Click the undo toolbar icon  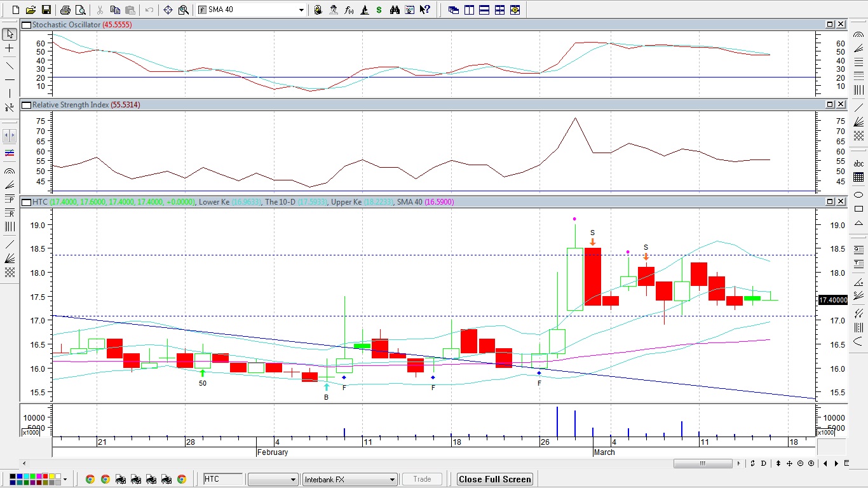coord(149,10)
